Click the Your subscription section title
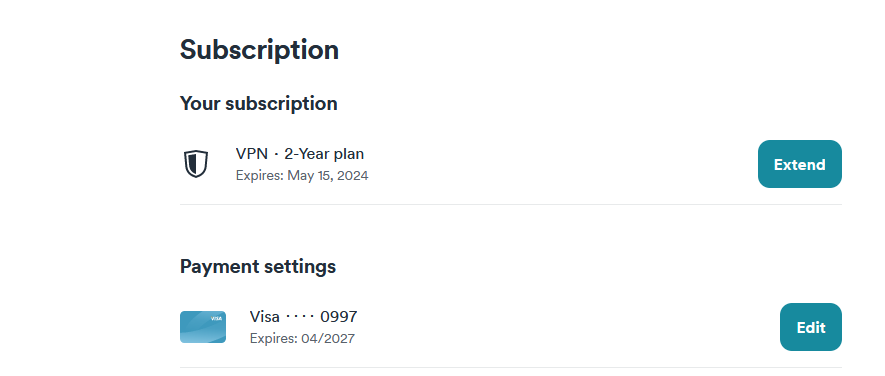885x376 pixels. click(259, 104)
